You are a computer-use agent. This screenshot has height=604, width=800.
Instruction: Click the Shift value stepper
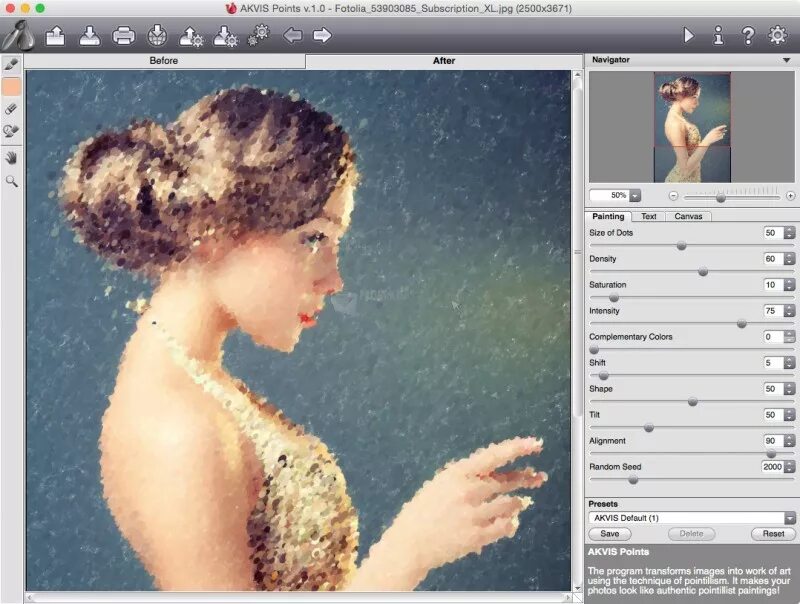(x=789, y=363)
